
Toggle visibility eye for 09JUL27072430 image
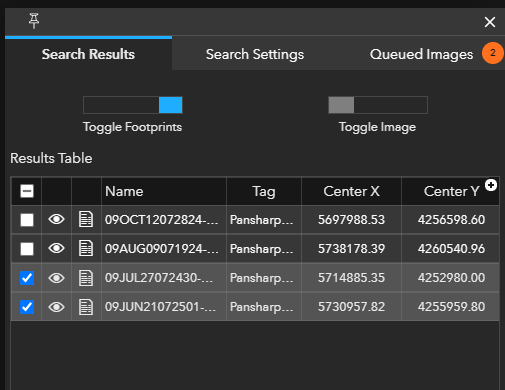click(x=56, y=278)
